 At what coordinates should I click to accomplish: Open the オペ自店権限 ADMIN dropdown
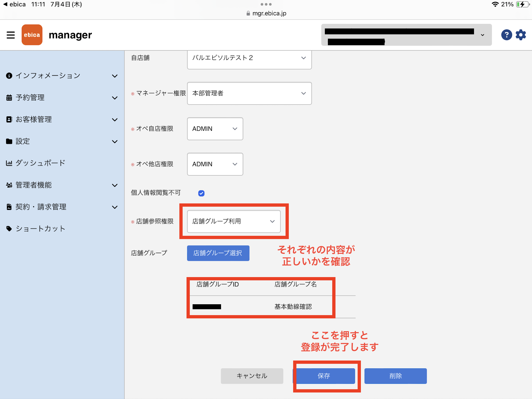pyautogui.click(x=215, y=129)
